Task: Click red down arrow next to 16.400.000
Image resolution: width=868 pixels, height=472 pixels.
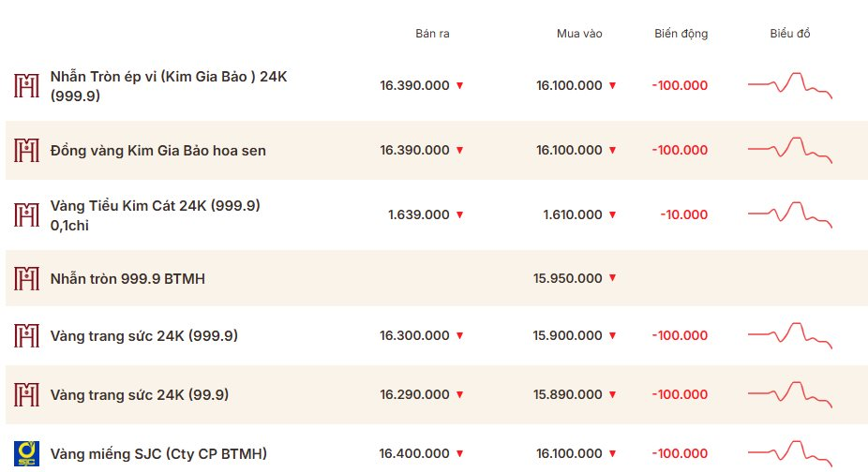Action: tap(459, 454)
